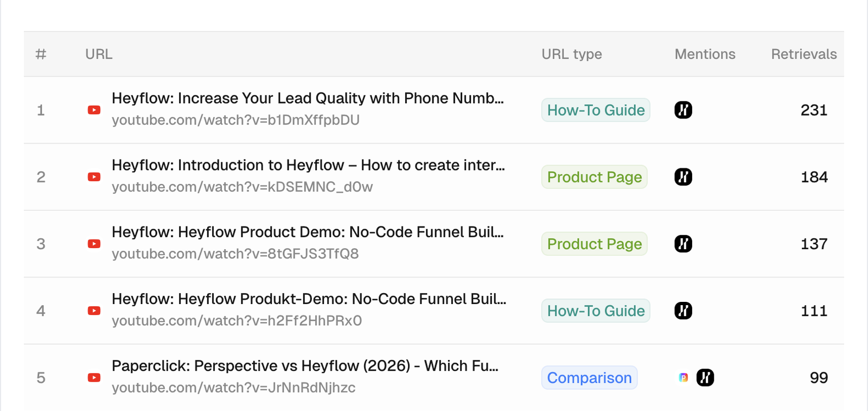Viewport: 868px width, 411px height.
Task: Click How-To Guide tag in row 4
Action: (x=596, y=311)
